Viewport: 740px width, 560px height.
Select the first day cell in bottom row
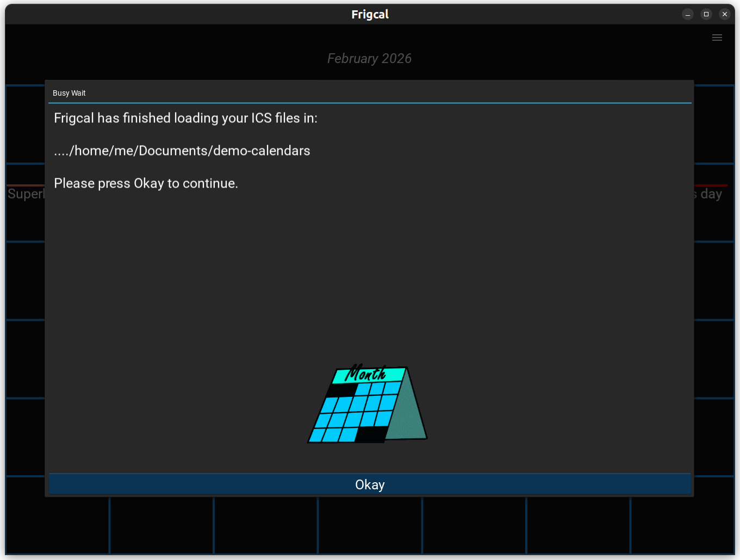[x=58, y=525]
